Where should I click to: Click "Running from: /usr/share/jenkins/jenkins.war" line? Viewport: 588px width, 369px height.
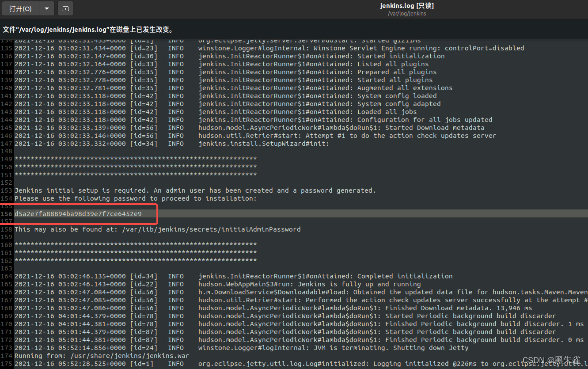pyautogui.click(x=102, y=356)
